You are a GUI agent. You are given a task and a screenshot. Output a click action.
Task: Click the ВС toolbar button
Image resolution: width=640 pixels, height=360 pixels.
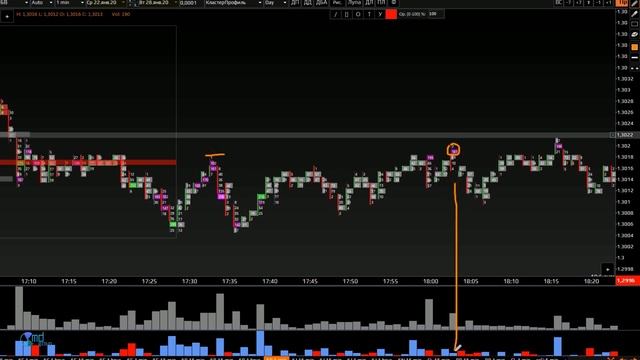pos(559,2)
